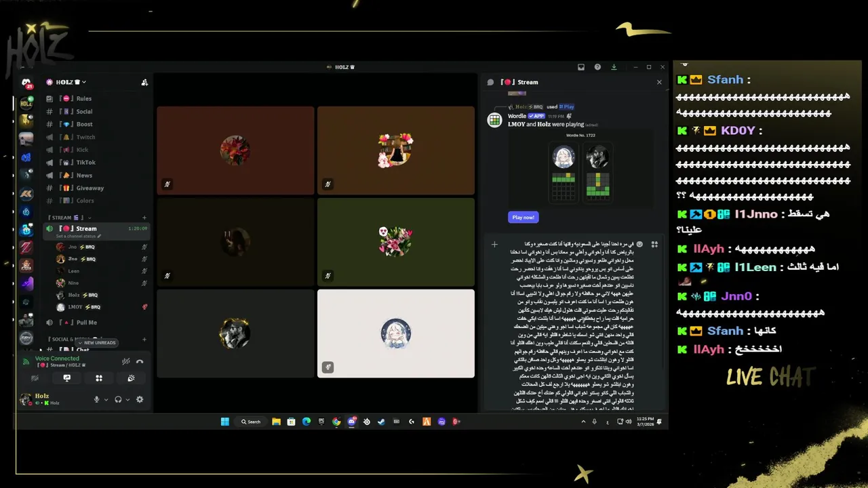Open the apps launcher icon in message box
This screenshot has height=488, width=868.
pos(654,244)
